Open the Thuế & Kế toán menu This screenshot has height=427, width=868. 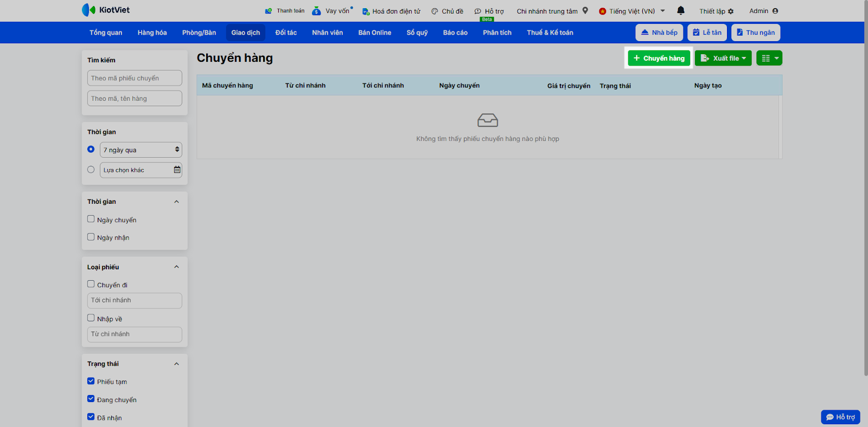click(x=550, y=33)
